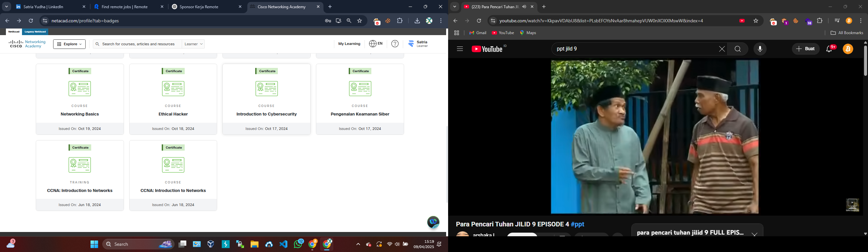
Task: Show hidden system tray icons
Action: pyautogui.click(x=358, y=244)
